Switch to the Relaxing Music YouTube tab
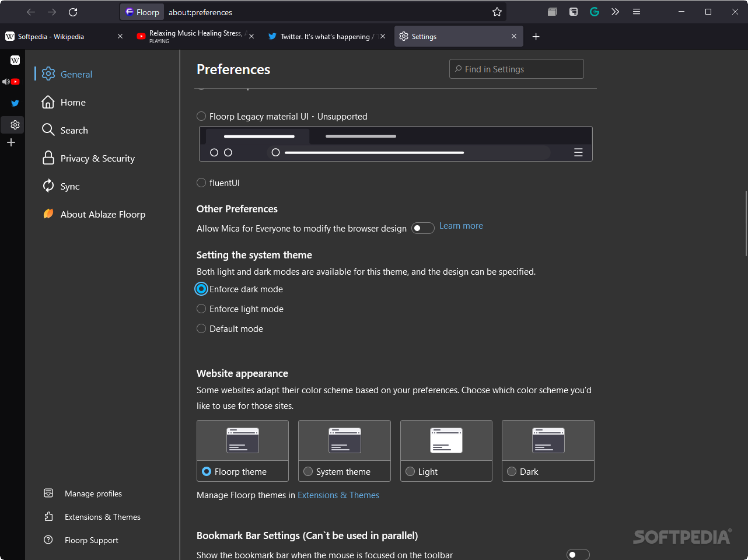Image resolution: width=748 pixels, height=560 pixels. [195, 36]
